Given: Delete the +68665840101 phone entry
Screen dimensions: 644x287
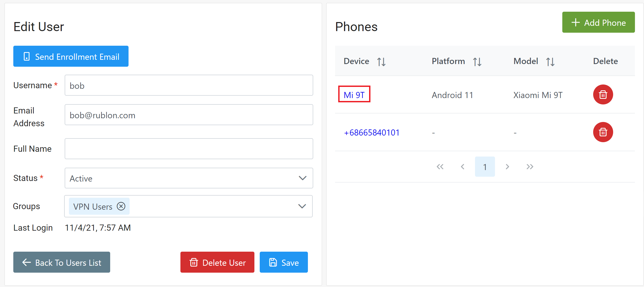Looking at the screenshot, I should pyautogui.click(x=603, y=132).
